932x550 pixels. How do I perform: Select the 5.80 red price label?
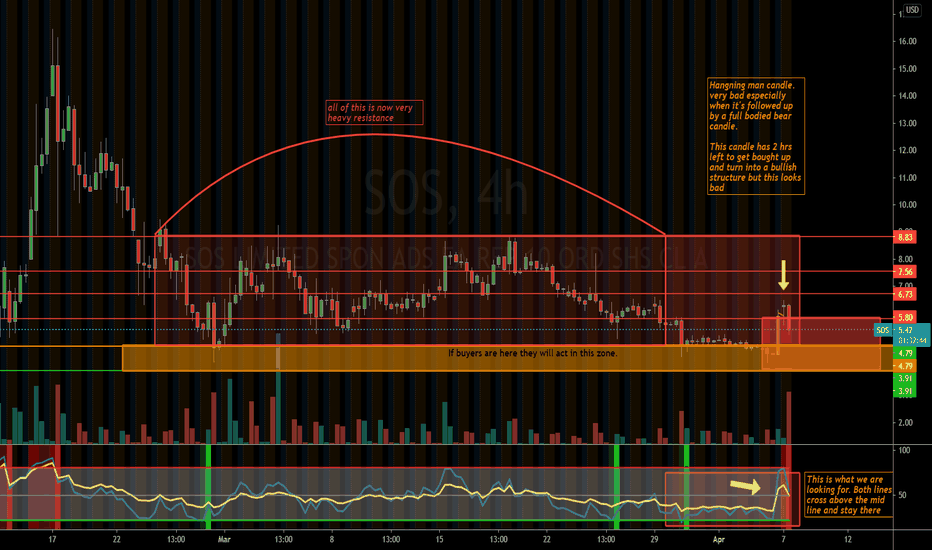coord(905,318)
